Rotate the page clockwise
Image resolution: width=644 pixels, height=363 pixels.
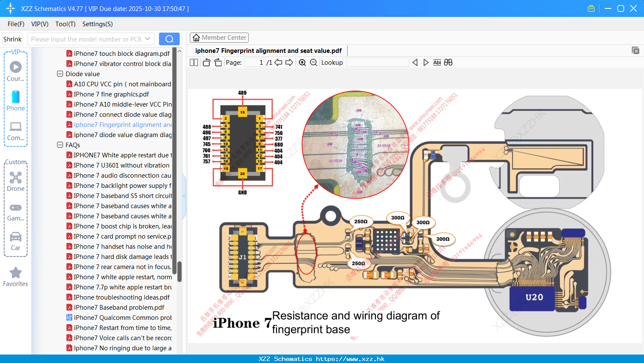[218, 63]
